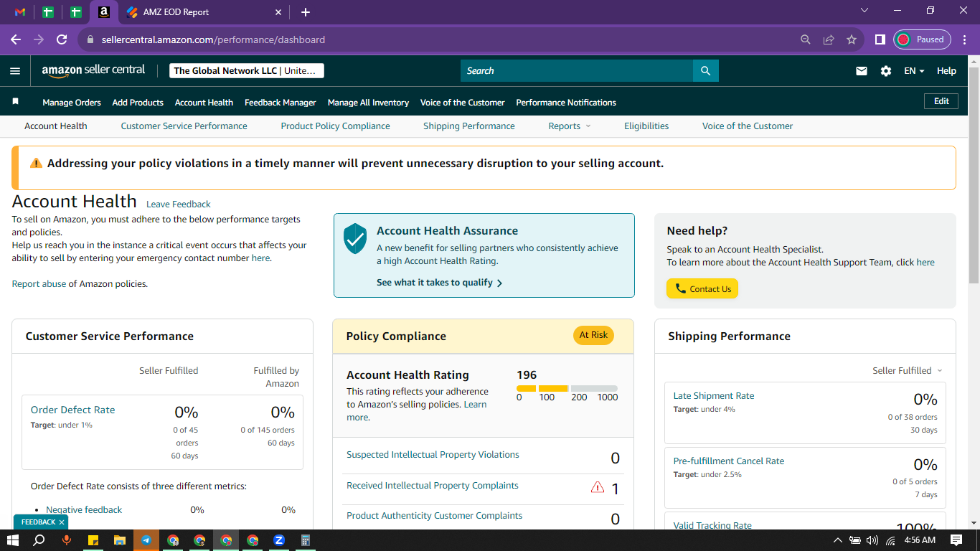Click the Edit button
The image size is (980, 551).
941,101
